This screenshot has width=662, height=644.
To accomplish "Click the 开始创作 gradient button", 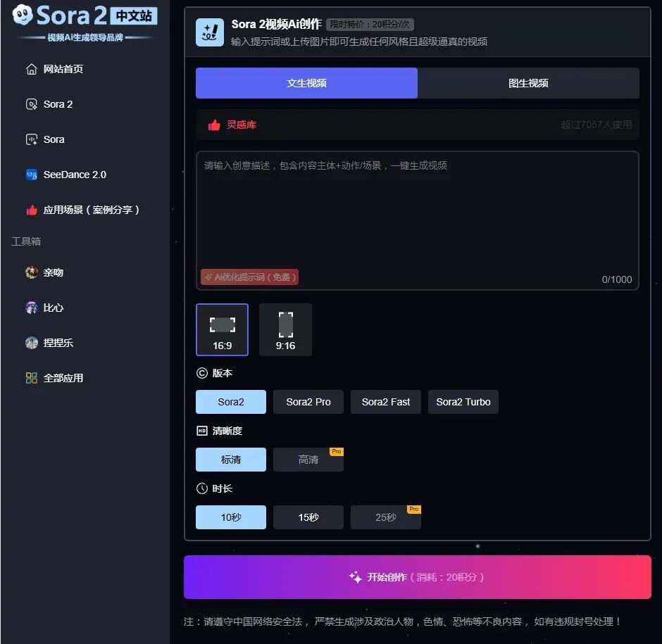I will 417,577.
